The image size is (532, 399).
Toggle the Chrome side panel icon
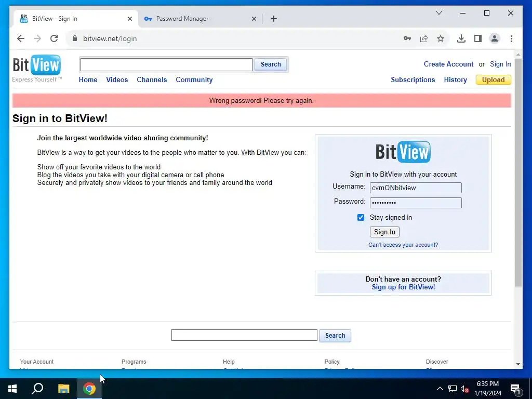coord(478,38)
